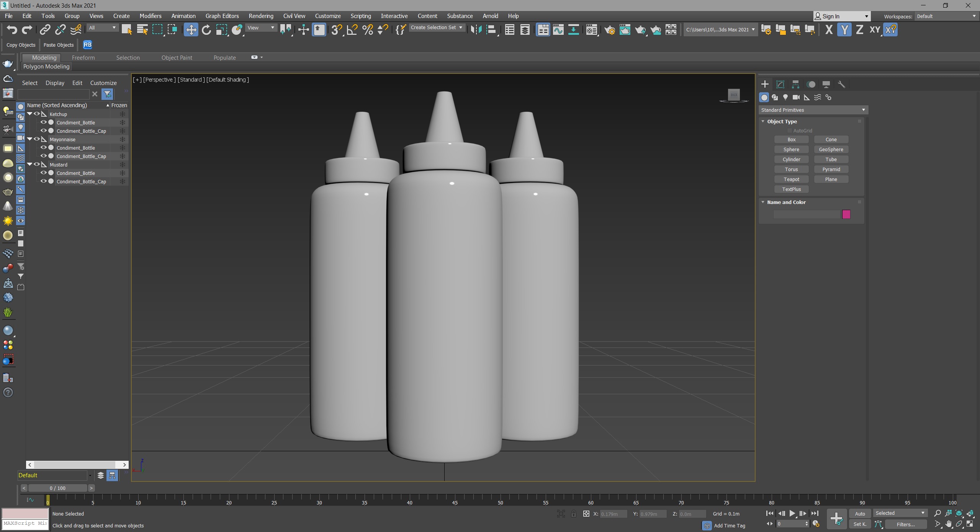Switch to Cameras creation category icon
The width and height of the screenshot is (980, 532).
pos(796,97)
